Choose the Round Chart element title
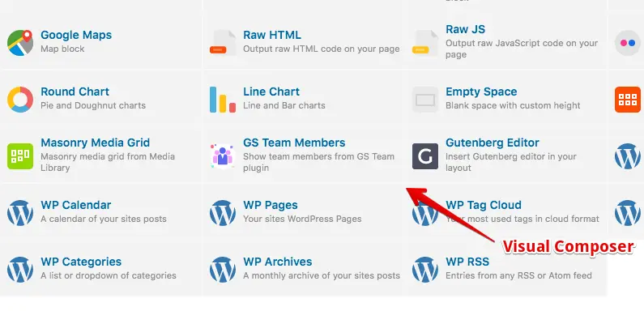644x311 pixels. 75,92
